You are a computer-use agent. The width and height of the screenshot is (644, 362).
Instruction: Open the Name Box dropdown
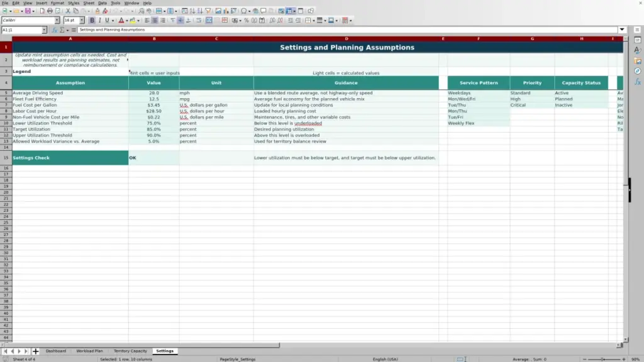44,30
